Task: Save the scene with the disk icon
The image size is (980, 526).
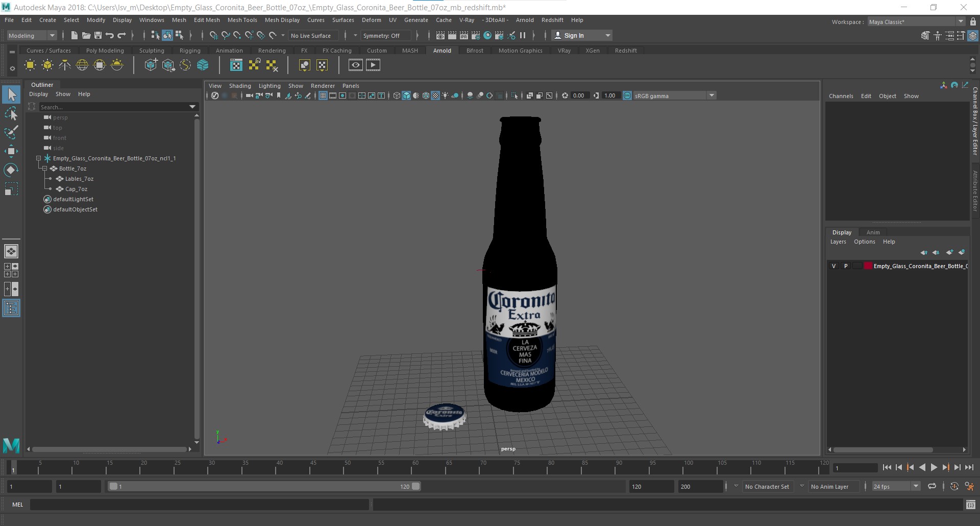Action: tap(98, 35)
